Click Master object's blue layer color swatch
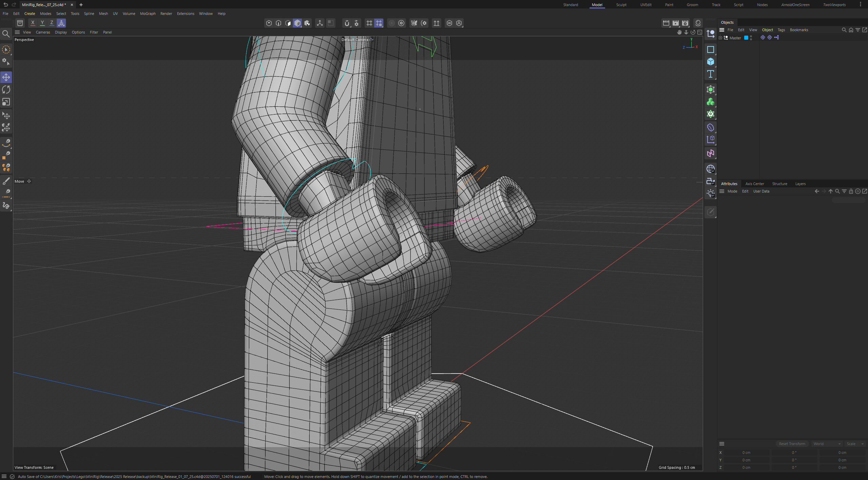This screenshot has height=480, width=868. (746, 38)
